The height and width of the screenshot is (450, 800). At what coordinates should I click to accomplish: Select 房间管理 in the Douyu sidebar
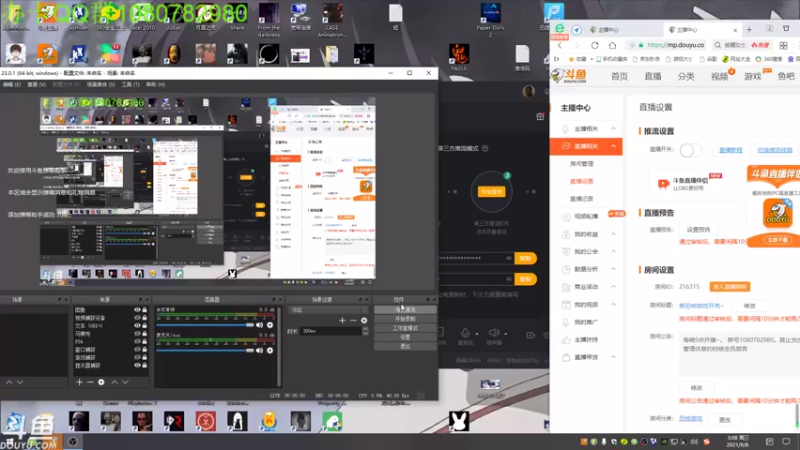coord(582,164)
